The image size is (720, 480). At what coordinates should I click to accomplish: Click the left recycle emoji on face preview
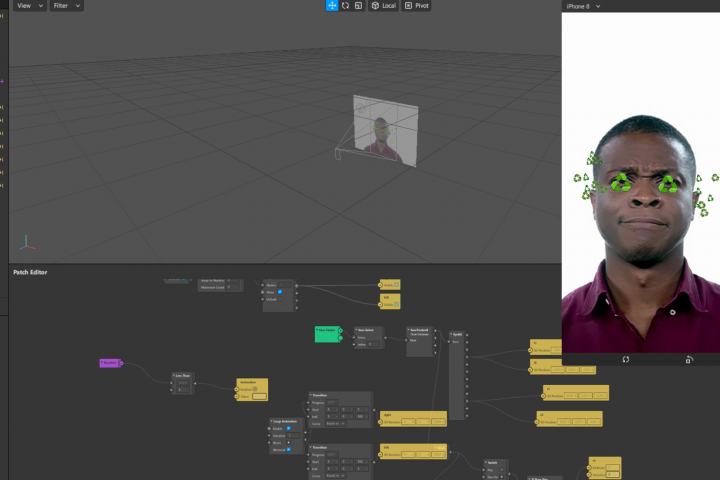tap(621, 182)
